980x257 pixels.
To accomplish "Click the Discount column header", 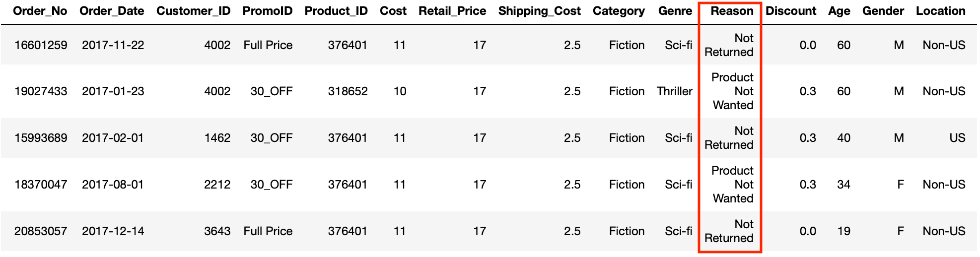I will tap(791, 11).
